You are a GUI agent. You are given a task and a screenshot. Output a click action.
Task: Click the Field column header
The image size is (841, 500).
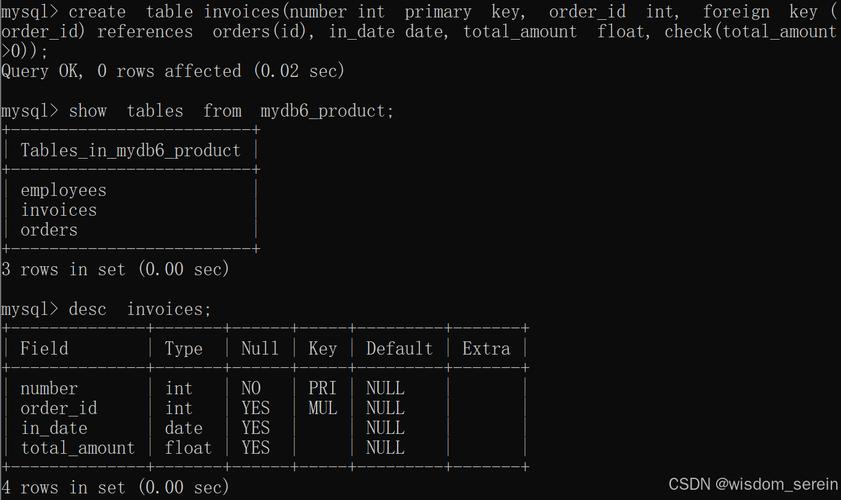[44, 349]
